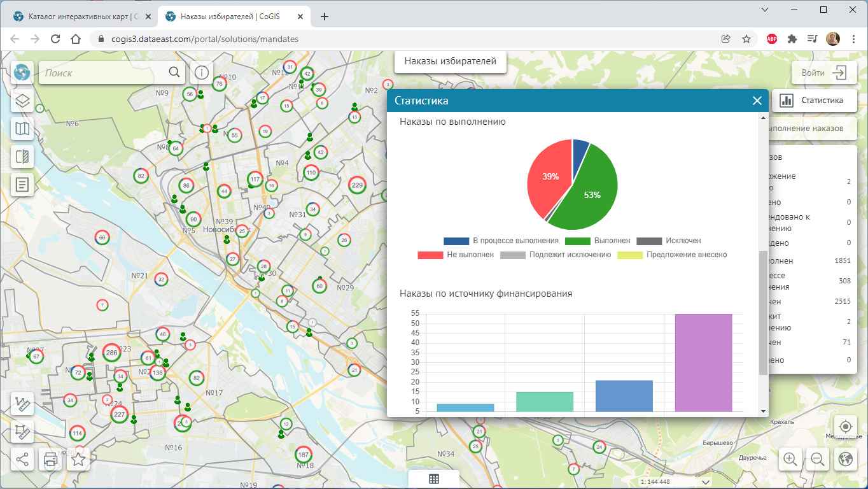The width and height of the screenshot is (868, 489).
Task: Select the distance measure ruler tool
Action: pyautogui.click(x=22, y=404)
